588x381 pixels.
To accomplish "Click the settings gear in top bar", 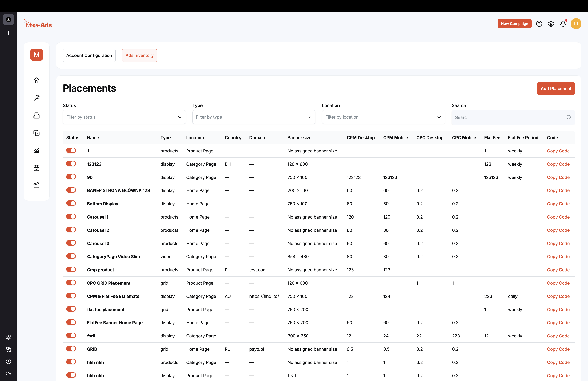I will [x=551, y=24].
